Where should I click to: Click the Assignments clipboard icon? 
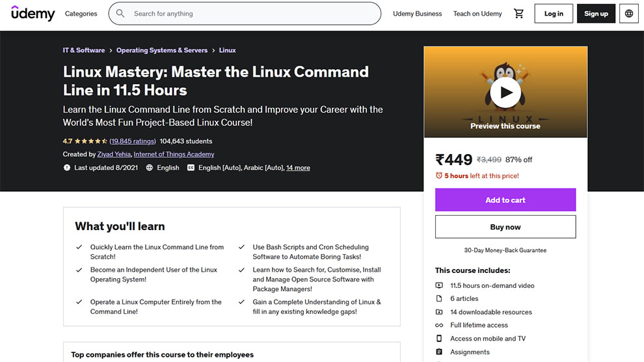click(439, 352)
